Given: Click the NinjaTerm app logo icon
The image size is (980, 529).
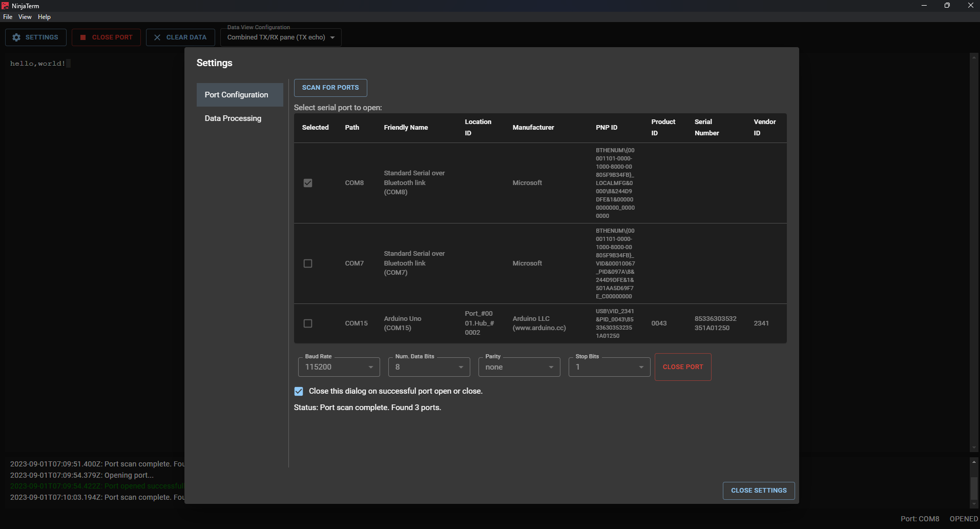Looking at the screenshot, I should click(x=5, y=6).
